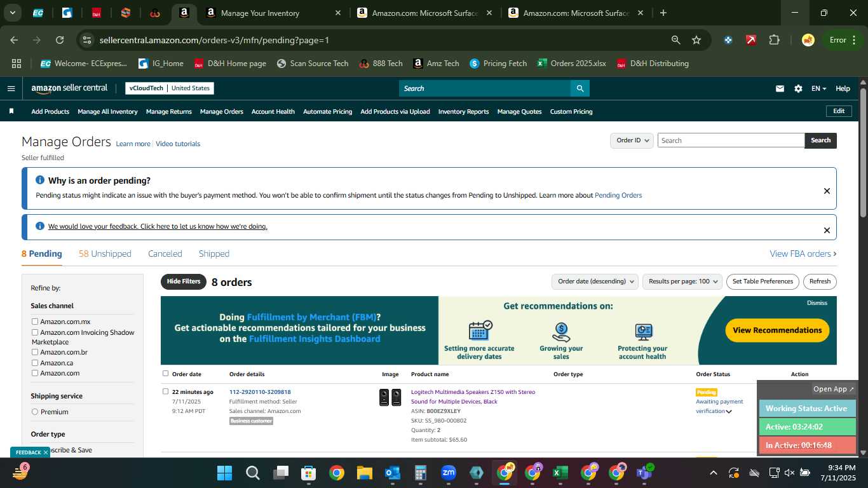Click the browser address bar URL
This screenshot has width=868, height=488.
pyautogui.click(x=214, y=40)
